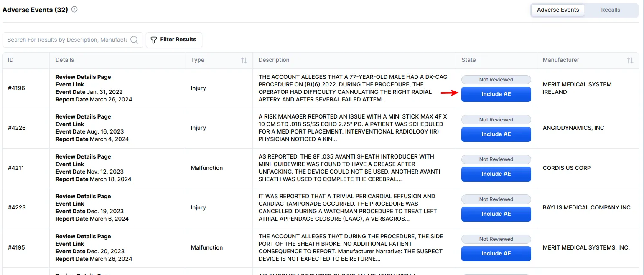
Task: Open the Filter Results panel
Action: point(173,40)
